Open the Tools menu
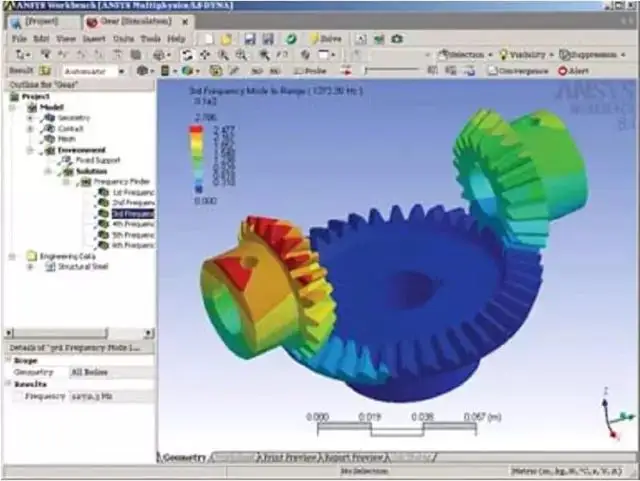Screen dimensions: 640x481 pos(151,39)
